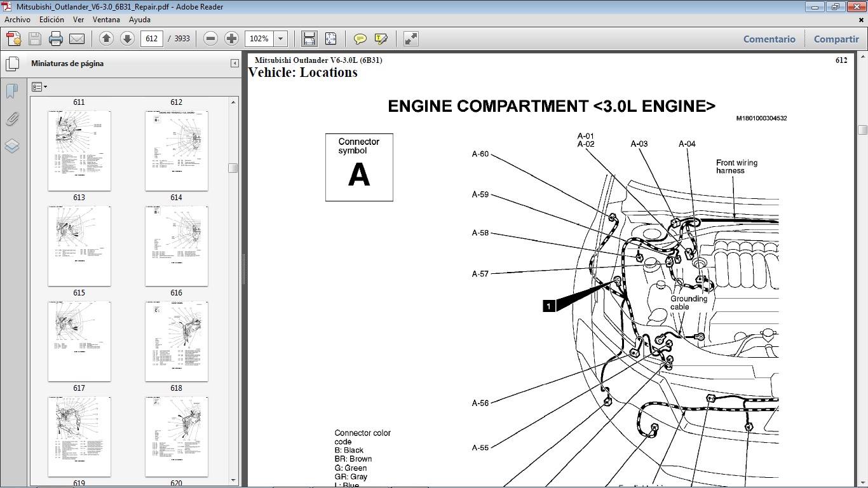
Task: Send the file by email icon
Action: pos(77,39)
